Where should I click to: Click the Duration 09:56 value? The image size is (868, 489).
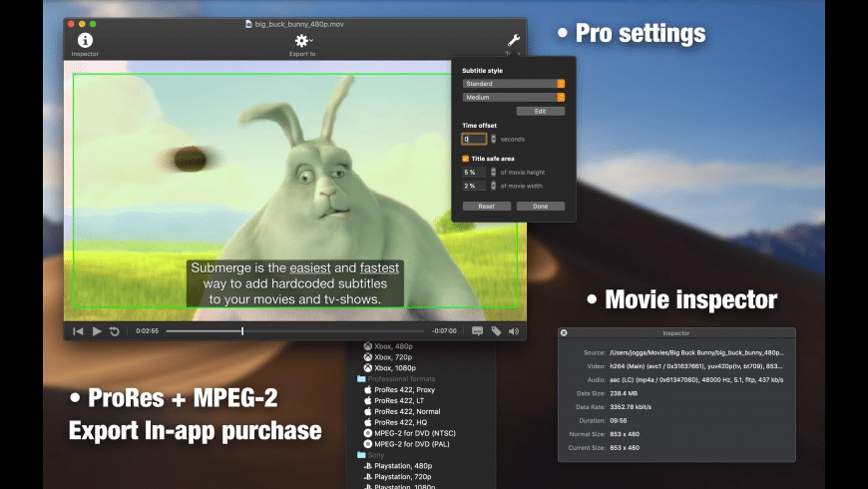pyautogui.click(x=619, y=420)
